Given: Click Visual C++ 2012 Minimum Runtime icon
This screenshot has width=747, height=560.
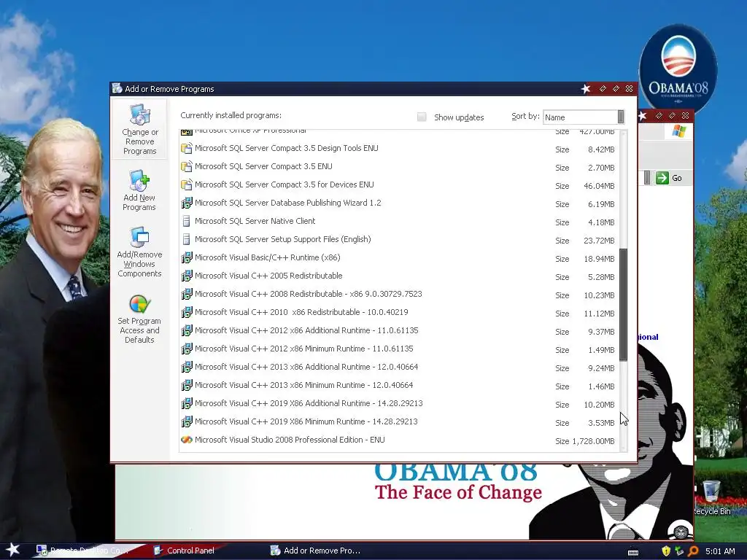Looking at the screenshot, I should (187, 349).
